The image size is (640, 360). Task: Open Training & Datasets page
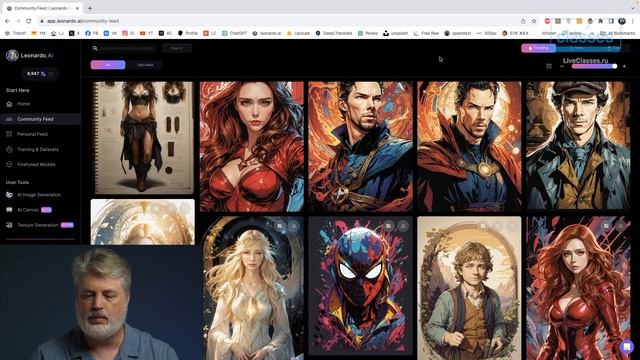pos(38,149)
